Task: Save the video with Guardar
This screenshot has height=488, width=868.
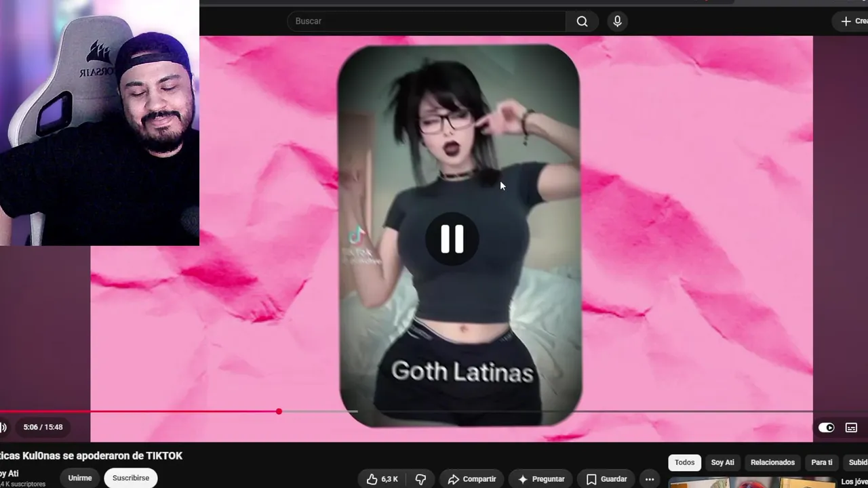Action: tap(606, 479)
